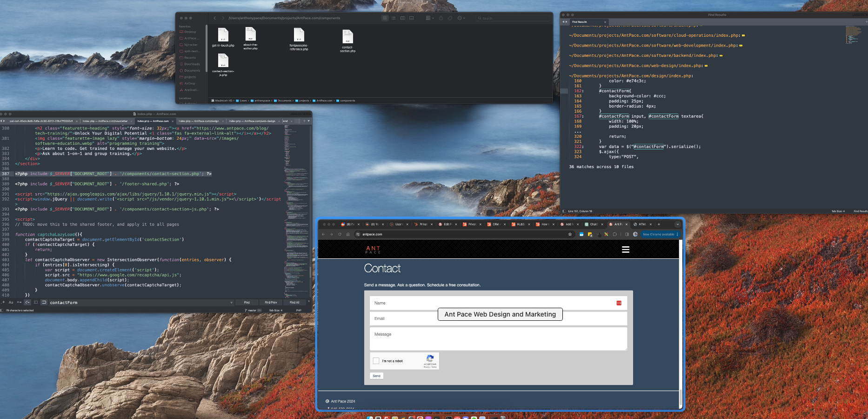Open hamburger menu on Ant Pace site
868x419 pixels.
point(626,250)
